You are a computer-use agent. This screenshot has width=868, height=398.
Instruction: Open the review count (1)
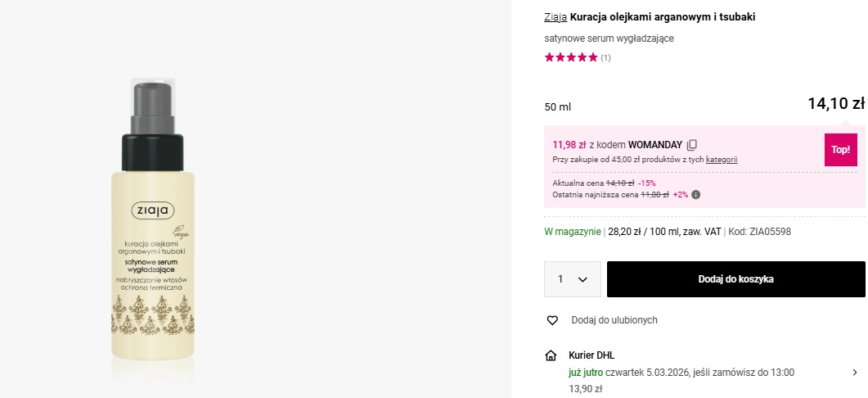605,58
